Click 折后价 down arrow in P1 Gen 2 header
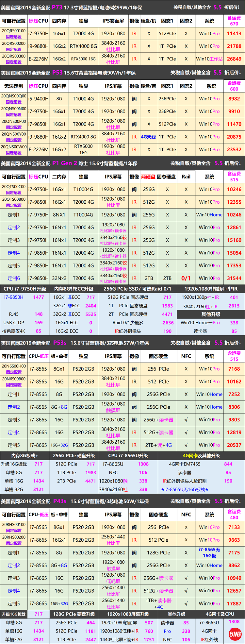Image resolution: width=245 pixels, height=644 pixels. (239, 163)
